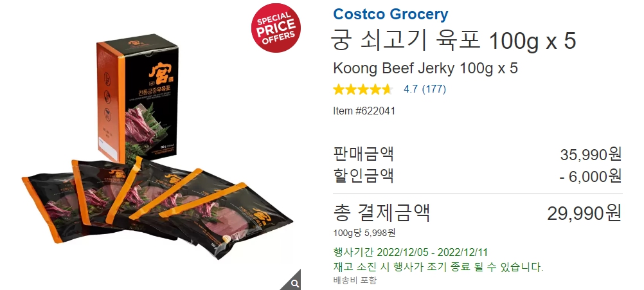Click the red Special Price Offers badge
Image resolution: width=644 pixels, height=290 pixels.
click(276, 28)
